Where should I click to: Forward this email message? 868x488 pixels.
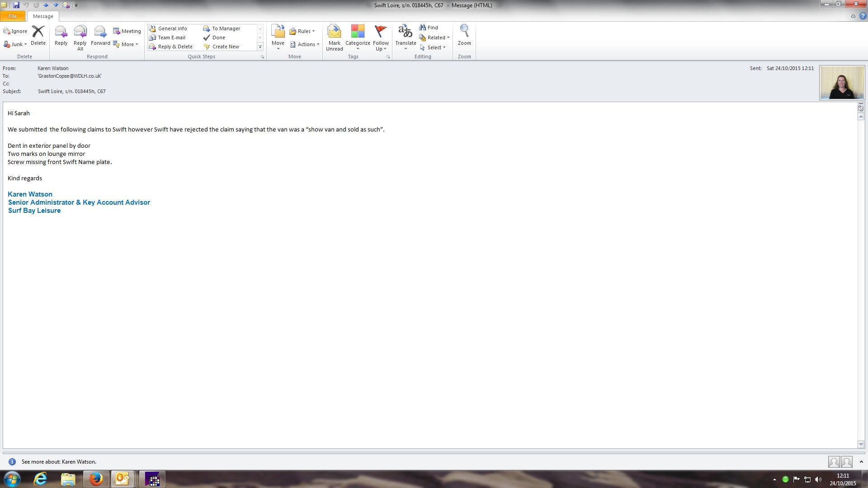coord(100,35)
